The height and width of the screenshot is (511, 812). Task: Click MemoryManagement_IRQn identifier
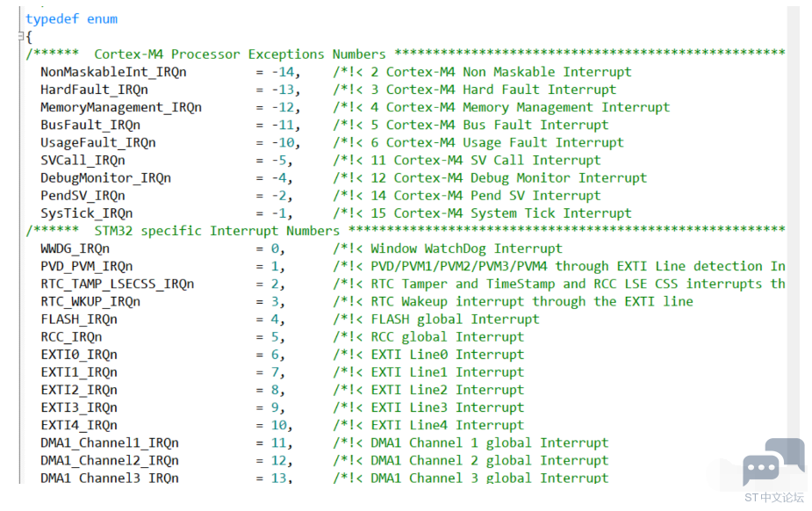(x=121, y=107)
